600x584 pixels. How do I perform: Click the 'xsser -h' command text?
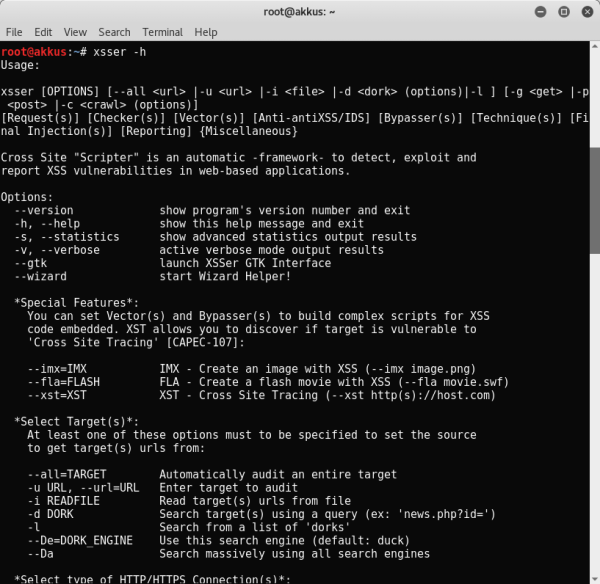coord(120,52)
